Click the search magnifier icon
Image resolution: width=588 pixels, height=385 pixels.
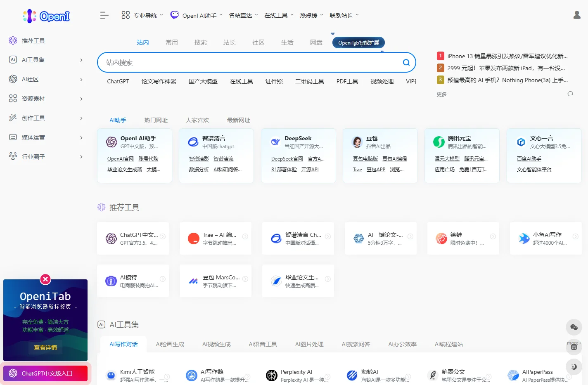pyautogui.click(x=406, y=62)
